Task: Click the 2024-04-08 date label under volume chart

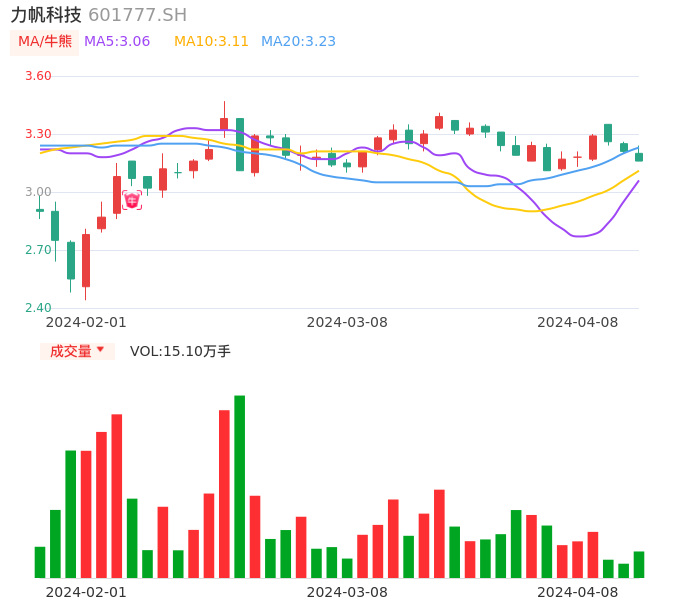Action: 578,592
